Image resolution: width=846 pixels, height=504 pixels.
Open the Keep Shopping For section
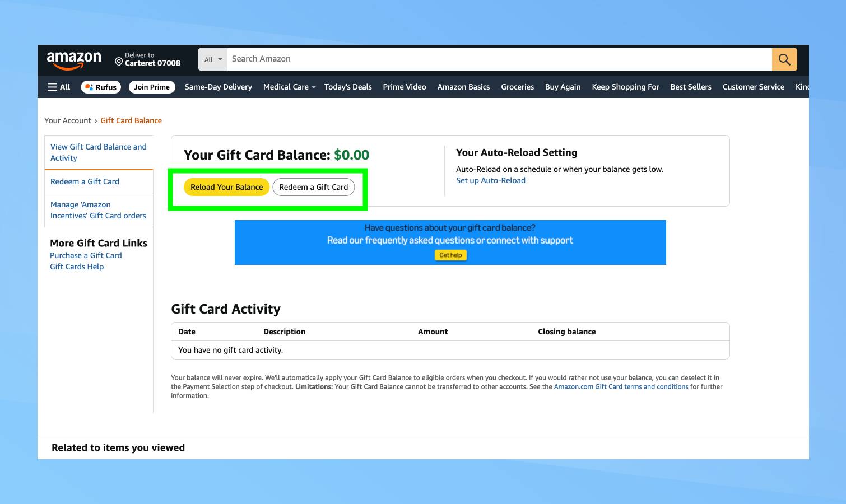pyautogui.click(x=625, y=87)
